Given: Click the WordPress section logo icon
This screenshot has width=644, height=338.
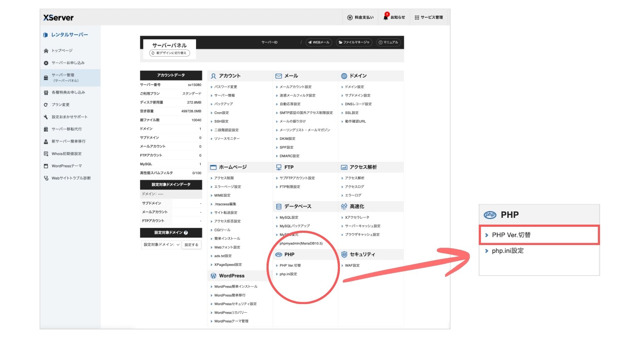Looking at the screenshot, I should tap(214, 276).
